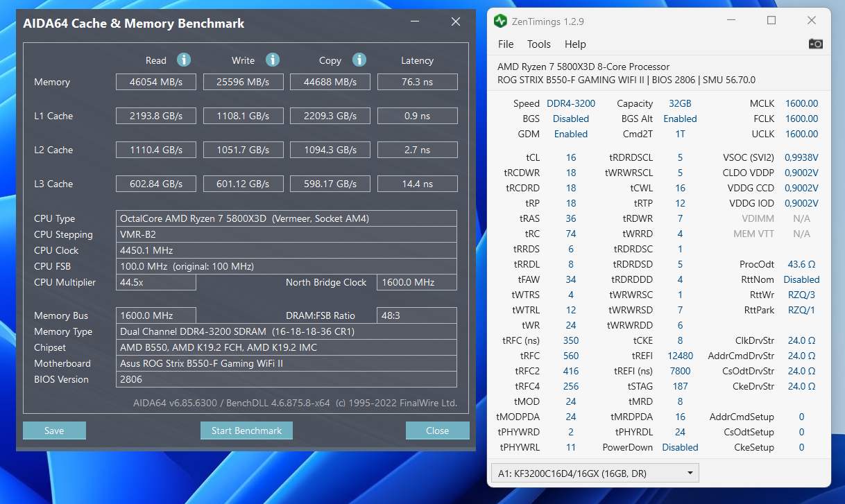This screenshot has height=504, width=845.
Task: Click the DRAM:FSB Ratio value 48:3
Action: click(x=417, y=315)
